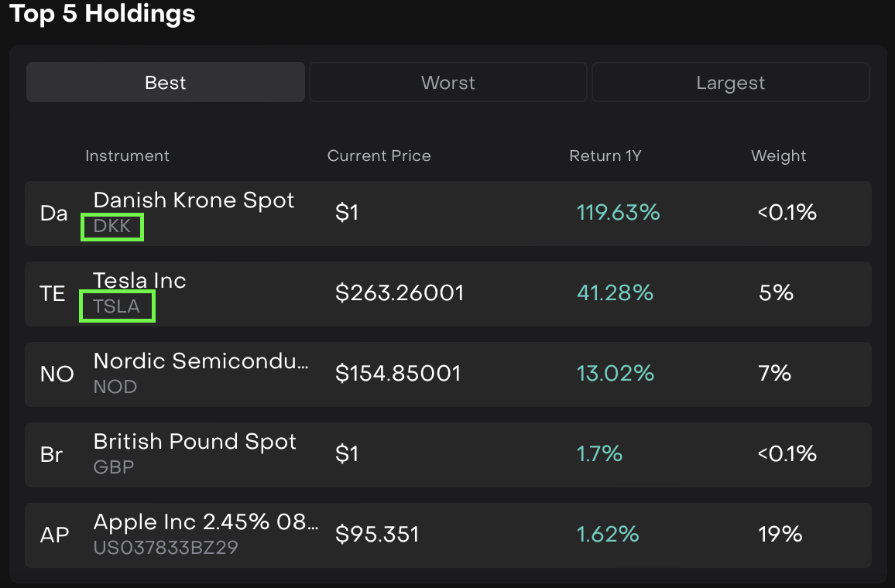
Task: Click the Nordic Semiconductor 'NO' avatar icon
Action: [x=57, y=374]
